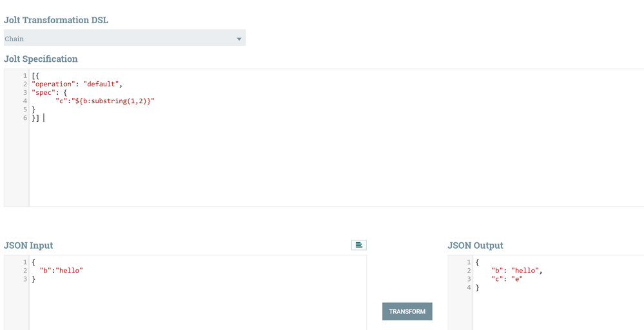The image size is (644, 330).
Task: Click the "b": "hello" line in JSON Output
Action: click(x=516, y=271)
